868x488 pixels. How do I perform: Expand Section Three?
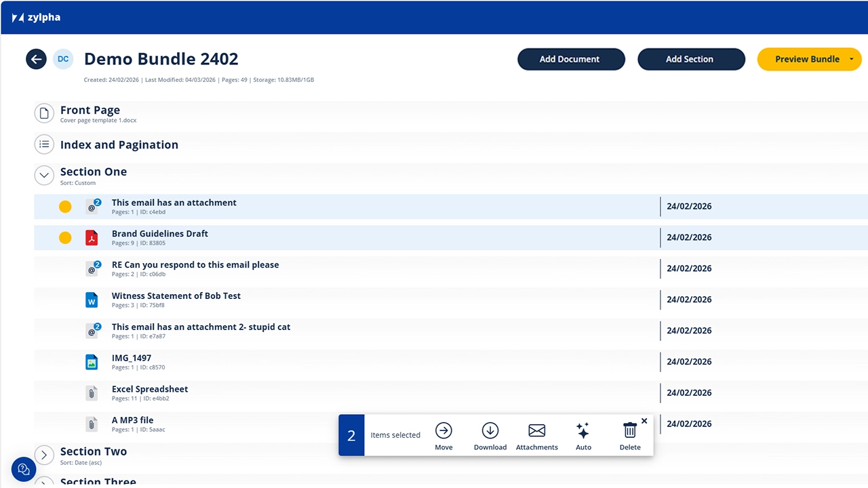pos(44,483)
